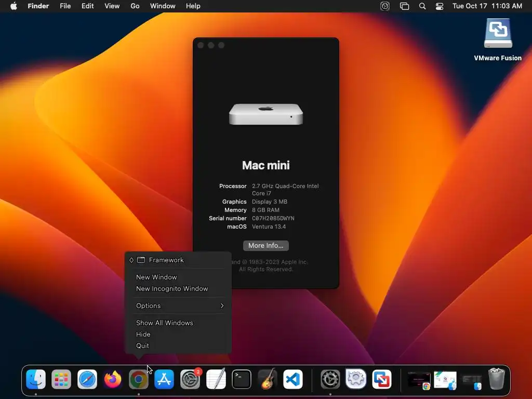532x399 pixels.
Task: Restore the rightmost minimized Finder window thumbnail in the Dock
Action: [x=472, y=381]
